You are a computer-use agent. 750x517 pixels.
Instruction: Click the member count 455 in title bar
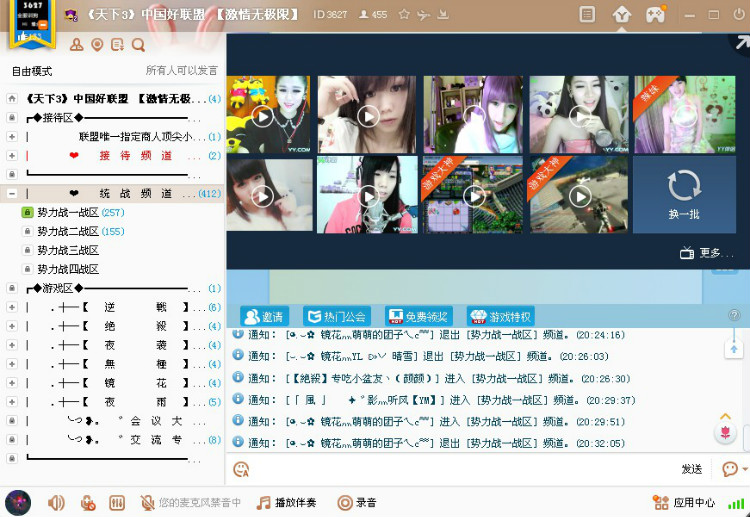point(373,14)
